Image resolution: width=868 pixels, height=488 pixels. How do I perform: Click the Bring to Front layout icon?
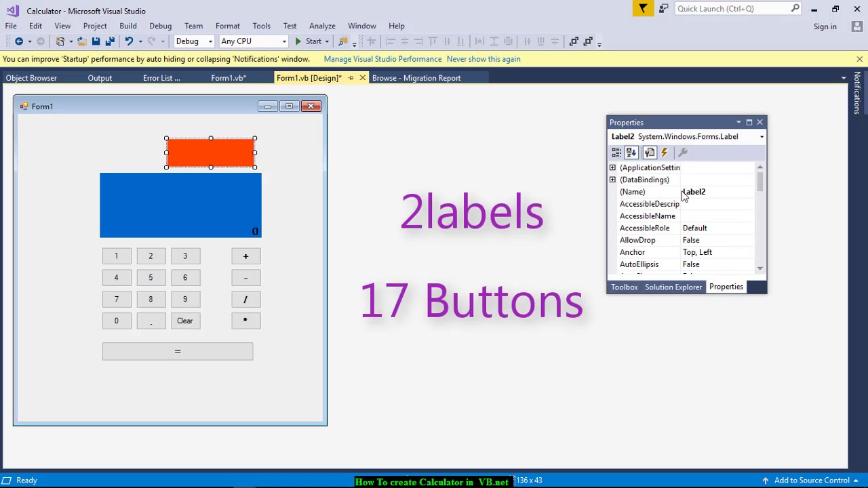pos(574,41)
